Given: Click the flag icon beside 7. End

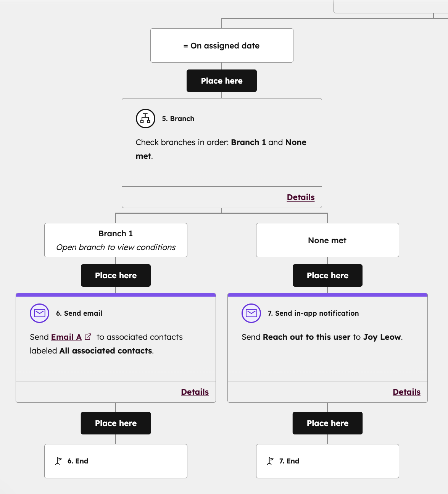Looking at the screenshot, I should pos(270,461).
